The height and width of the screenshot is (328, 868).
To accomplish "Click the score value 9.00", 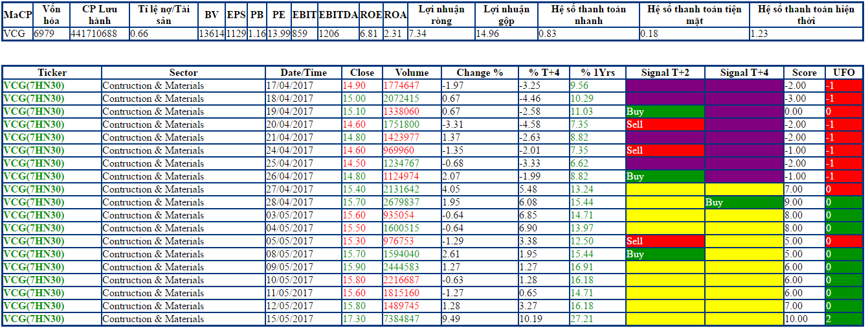I will [794, 202].
